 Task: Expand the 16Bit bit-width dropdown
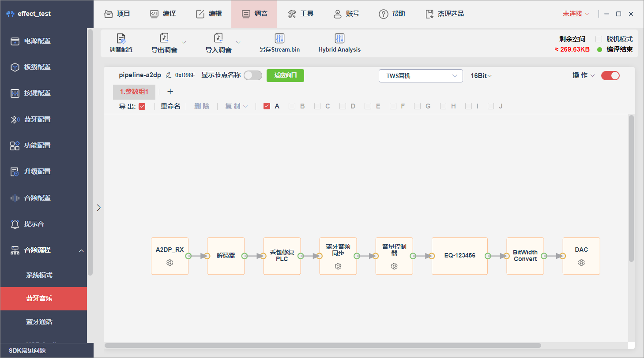click(481, 76)
